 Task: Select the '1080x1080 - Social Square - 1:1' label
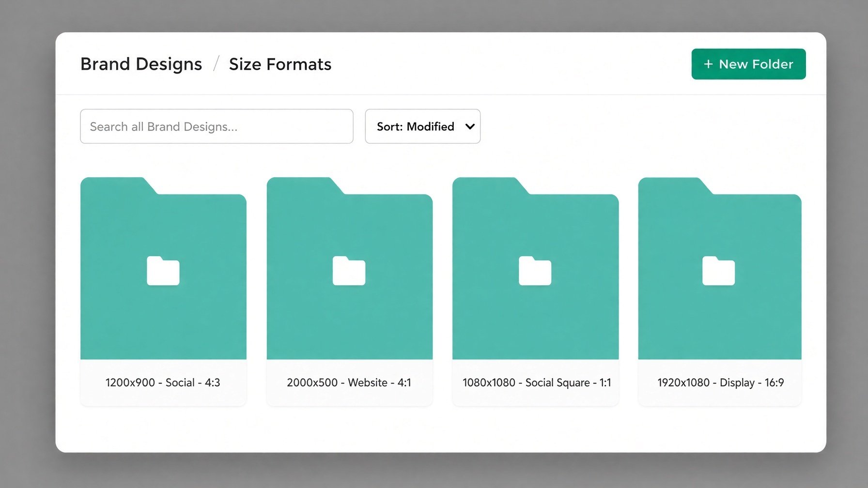[536, 382]
